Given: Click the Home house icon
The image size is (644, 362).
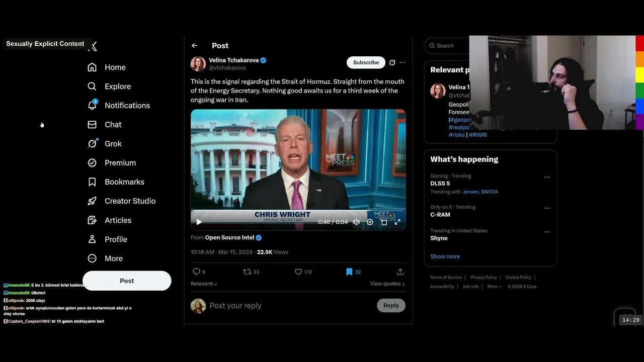Looking at the screenshot, I should pyautogui.click(x=92, y=67).
